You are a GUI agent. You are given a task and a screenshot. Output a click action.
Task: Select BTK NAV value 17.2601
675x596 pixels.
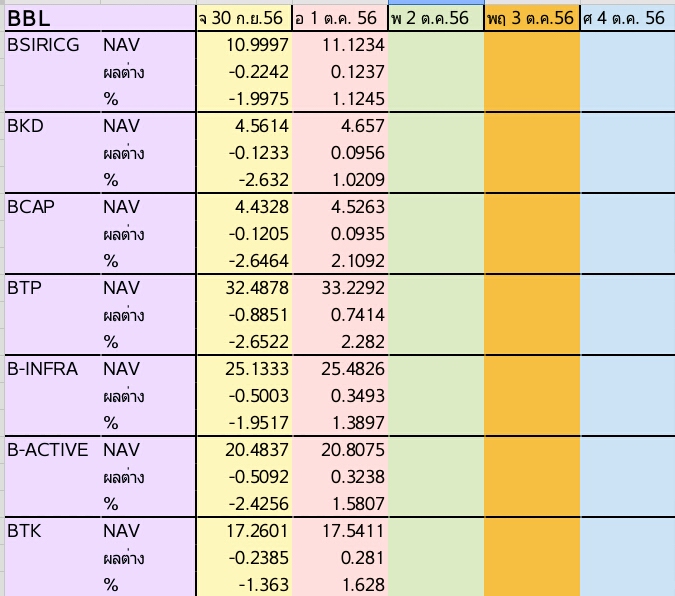[244, 531]
